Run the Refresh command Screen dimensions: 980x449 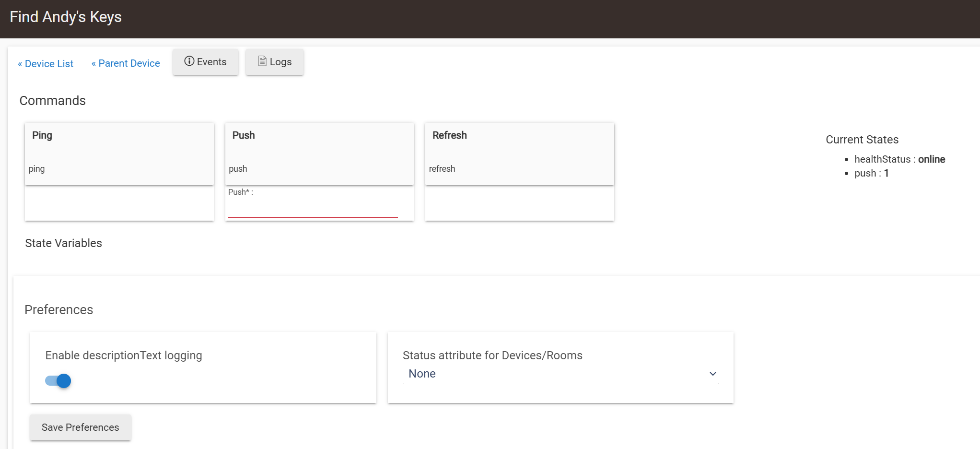520,154
